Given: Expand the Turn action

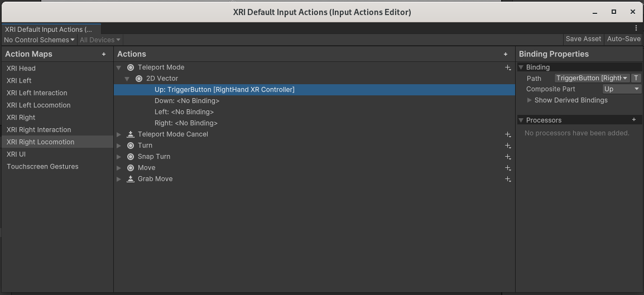Looking at the screenshot, I should click(119, 146).
